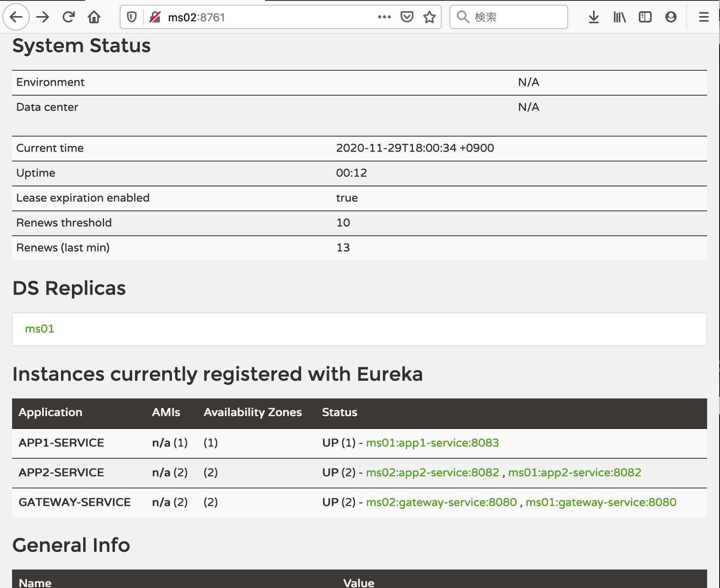Screen dimensions: 720x588
Task: Open page actions three-dot menu
Action: click(x=385, y=17)
